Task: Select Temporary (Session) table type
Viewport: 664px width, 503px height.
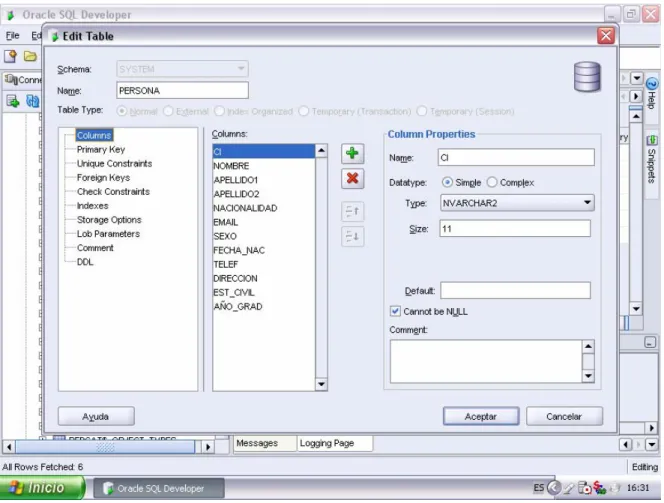Action: point(421,111)
